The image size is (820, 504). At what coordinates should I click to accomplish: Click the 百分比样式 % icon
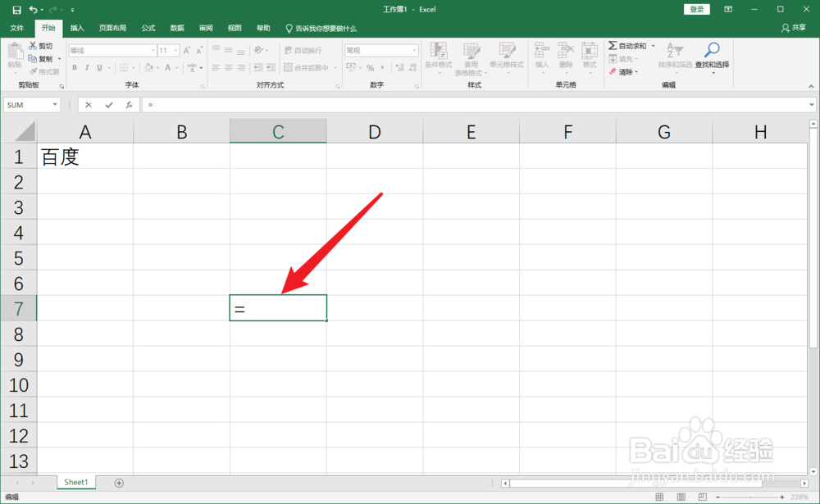tap(370, 67)
